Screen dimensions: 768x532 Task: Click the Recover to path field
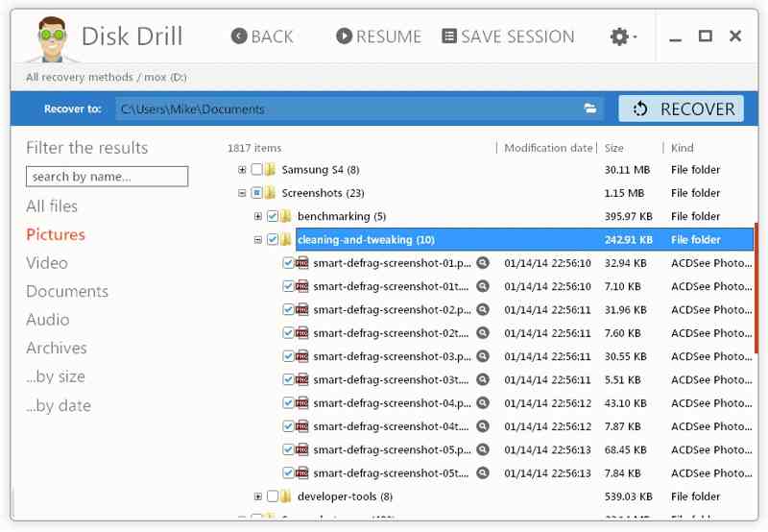click(x=359, y=109)
